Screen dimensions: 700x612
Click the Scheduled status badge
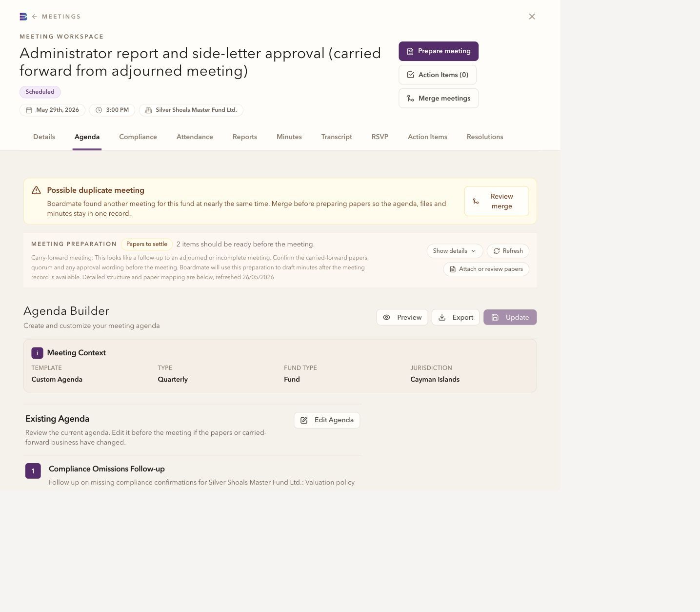pyautogui.click(x=40, y=92)
